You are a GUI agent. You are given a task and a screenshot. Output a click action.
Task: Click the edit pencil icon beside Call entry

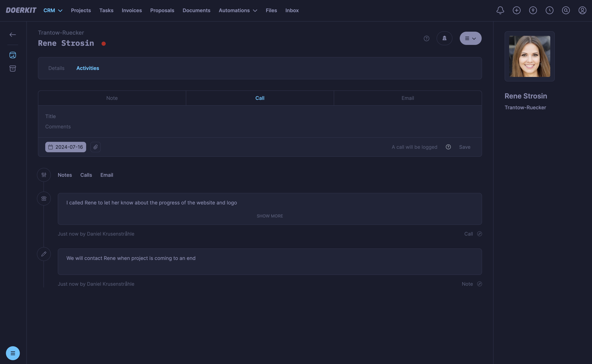coord(479,234)
